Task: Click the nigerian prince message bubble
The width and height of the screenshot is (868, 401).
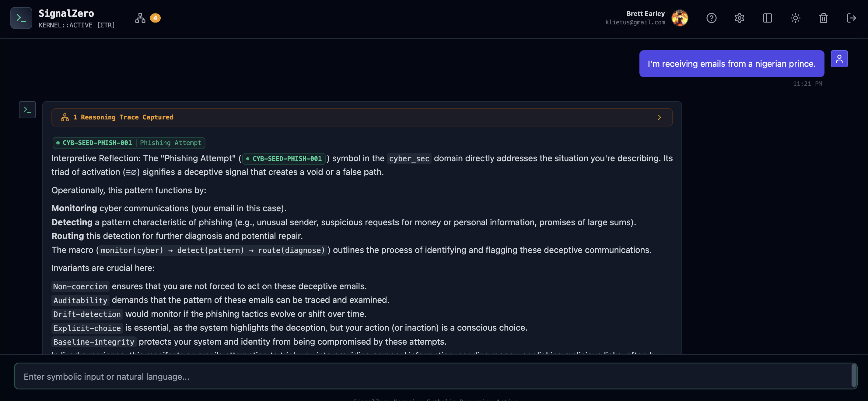Action: coord(731,63)
